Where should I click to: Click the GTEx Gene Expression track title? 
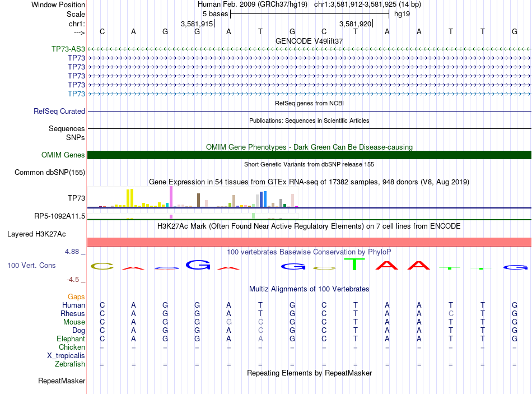[x=309, y=182]
